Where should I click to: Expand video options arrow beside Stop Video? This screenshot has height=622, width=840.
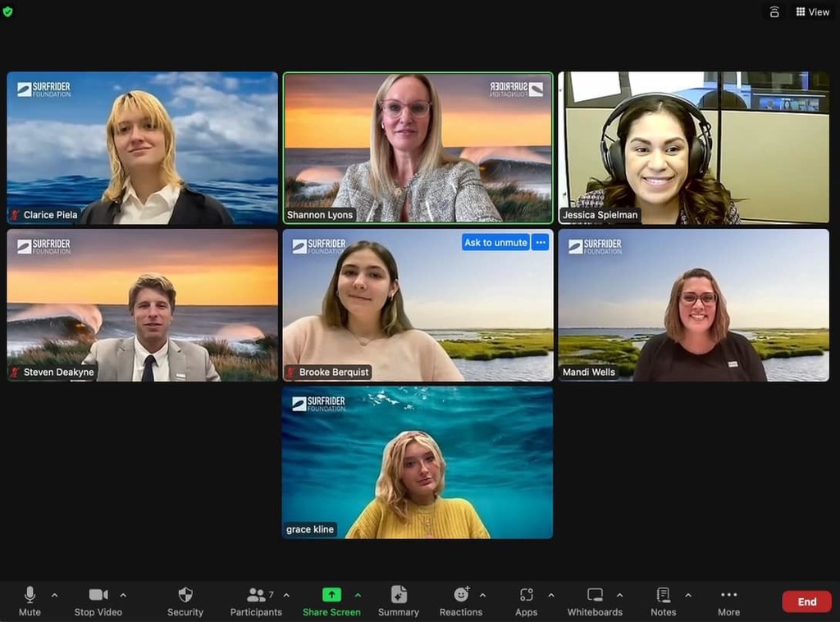point(123,595)
